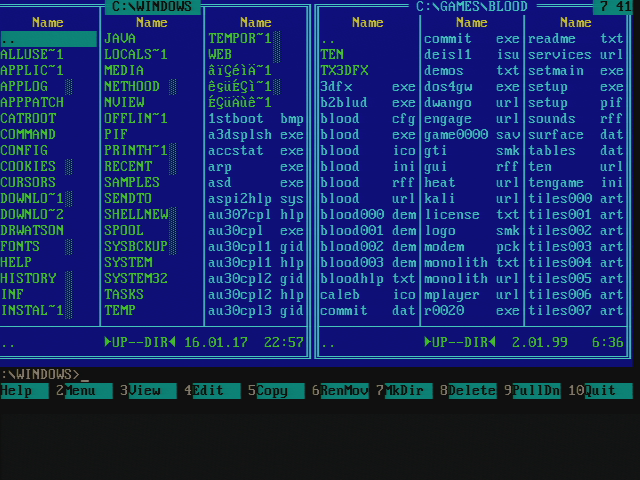Select the file modem pck

coord(472,247)
